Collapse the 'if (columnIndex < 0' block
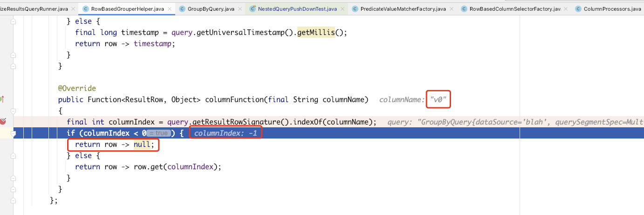Screen dimensions: 644x215 pyautogui.click(x=14, y=133)
